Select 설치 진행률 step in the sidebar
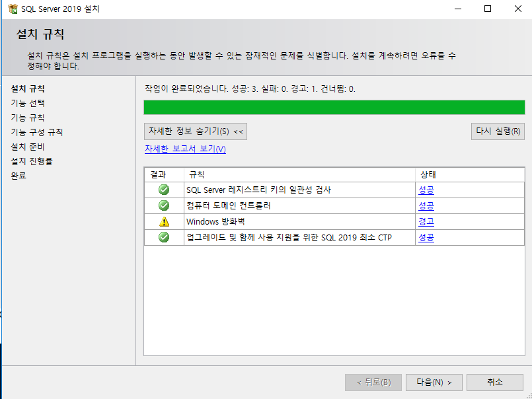Screen dimensions: 532x399 32,161
